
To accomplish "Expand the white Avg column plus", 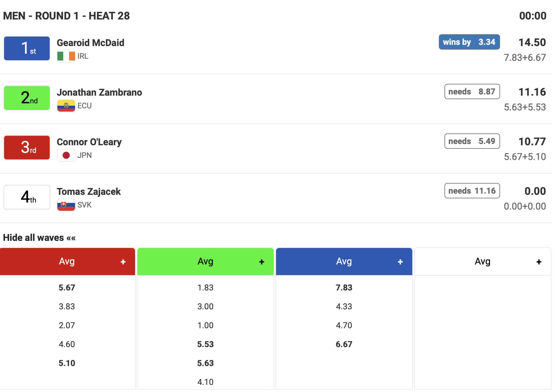I will pyautogui.click(x=539, y=262).
